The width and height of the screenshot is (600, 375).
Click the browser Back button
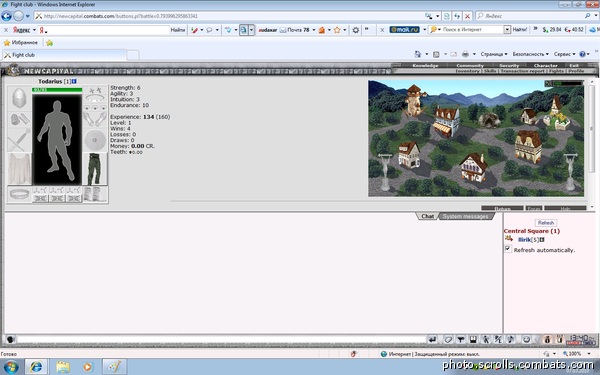click(x=7, y=16)
